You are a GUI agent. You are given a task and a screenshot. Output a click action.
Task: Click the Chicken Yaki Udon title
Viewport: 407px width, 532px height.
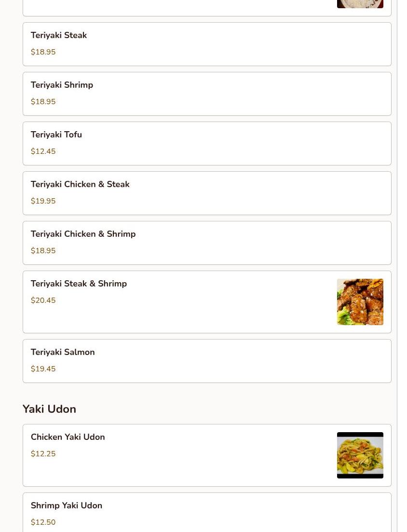(68, 437)
